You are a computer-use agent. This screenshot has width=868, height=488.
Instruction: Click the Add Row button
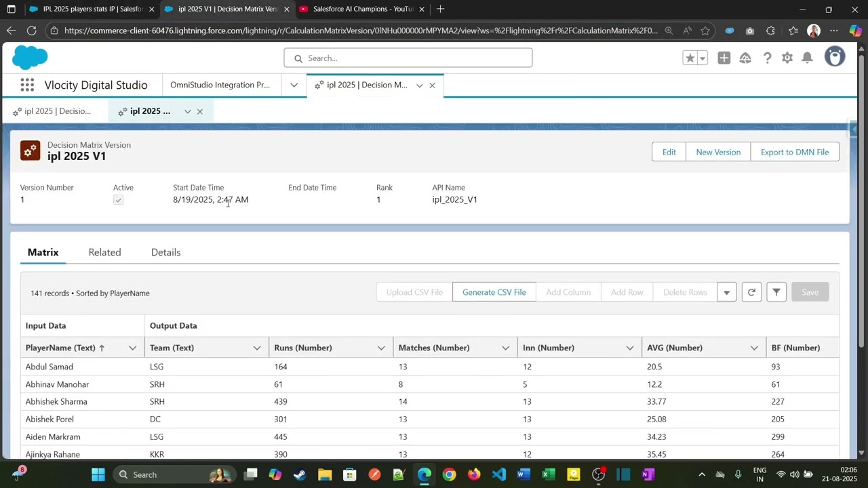[x=627, y=292]
